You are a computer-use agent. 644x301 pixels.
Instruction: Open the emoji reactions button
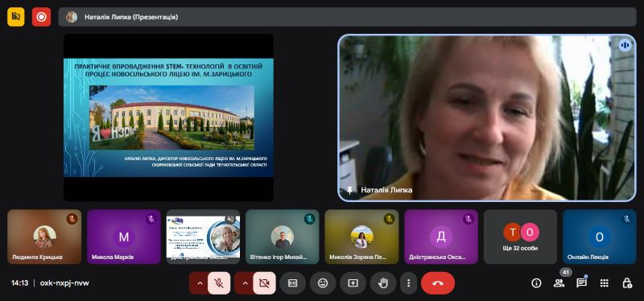click(323, 283)
